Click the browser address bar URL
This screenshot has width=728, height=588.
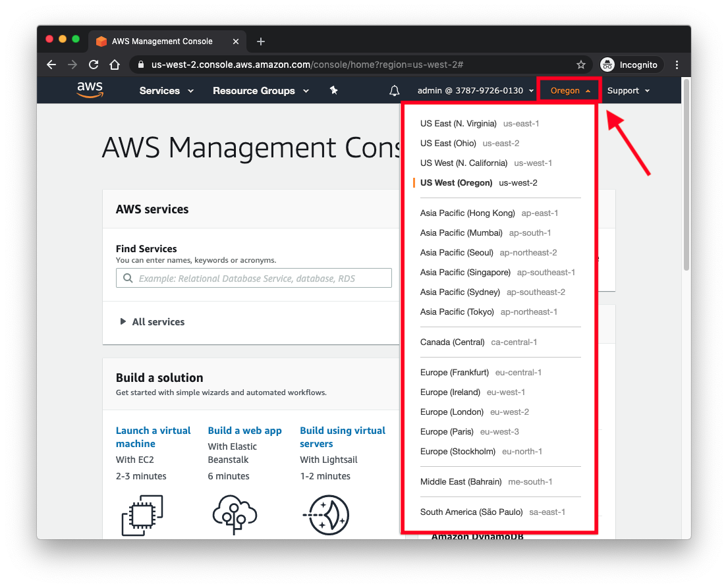click(x=308, y=65)
